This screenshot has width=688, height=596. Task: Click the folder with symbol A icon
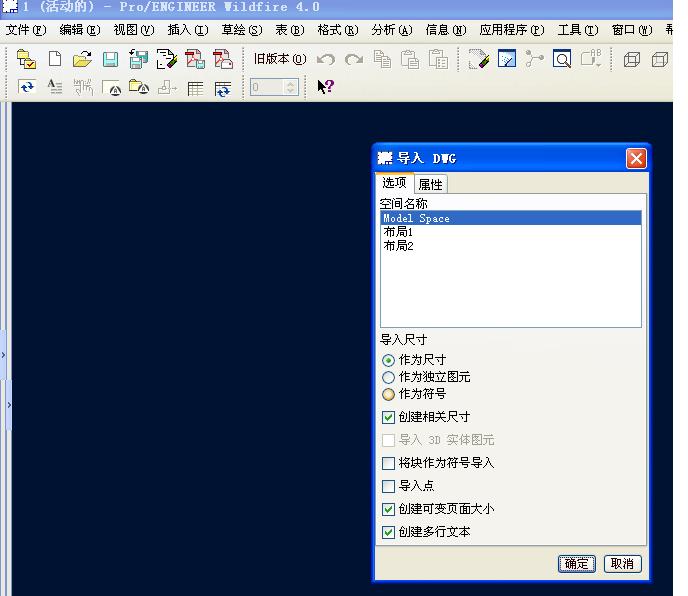click(x=139, y=87)
